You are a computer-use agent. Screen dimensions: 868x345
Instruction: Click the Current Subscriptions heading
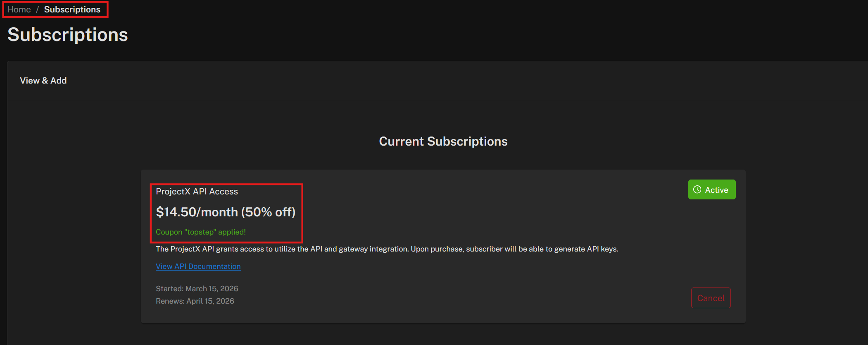[443, 141]
